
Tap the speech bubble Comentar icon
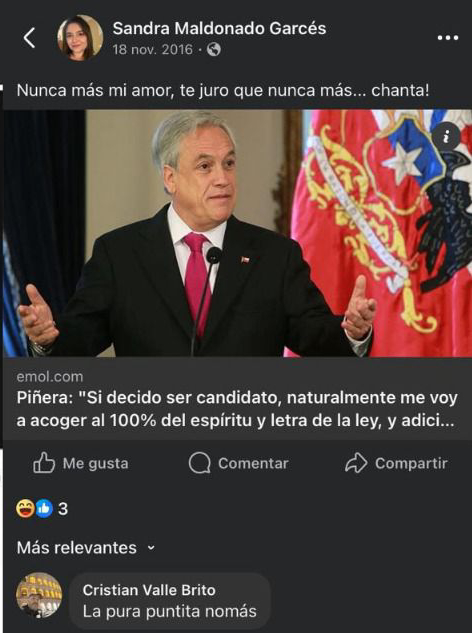(x=199, y=463)
